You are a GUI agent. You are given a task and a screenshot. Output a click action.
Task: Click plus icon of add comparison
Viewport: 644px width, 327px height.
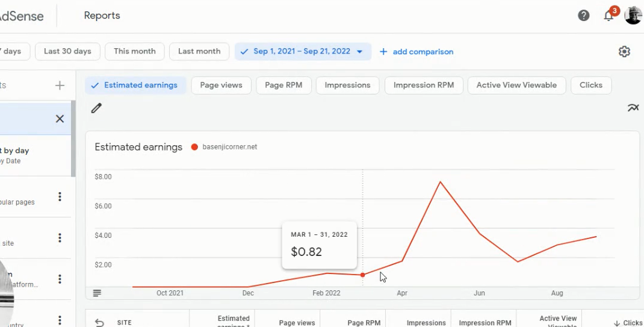(383, 52)
